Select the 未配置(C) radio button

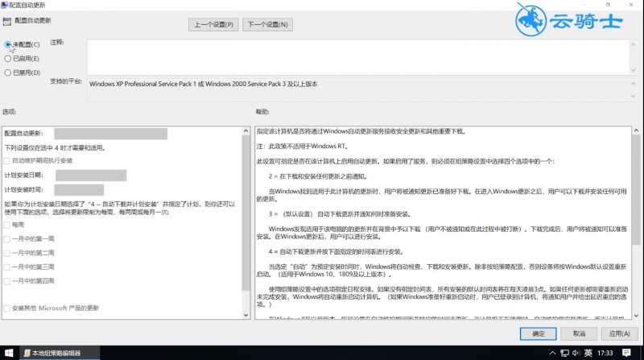pyautogui.click(x=8, y=44)
